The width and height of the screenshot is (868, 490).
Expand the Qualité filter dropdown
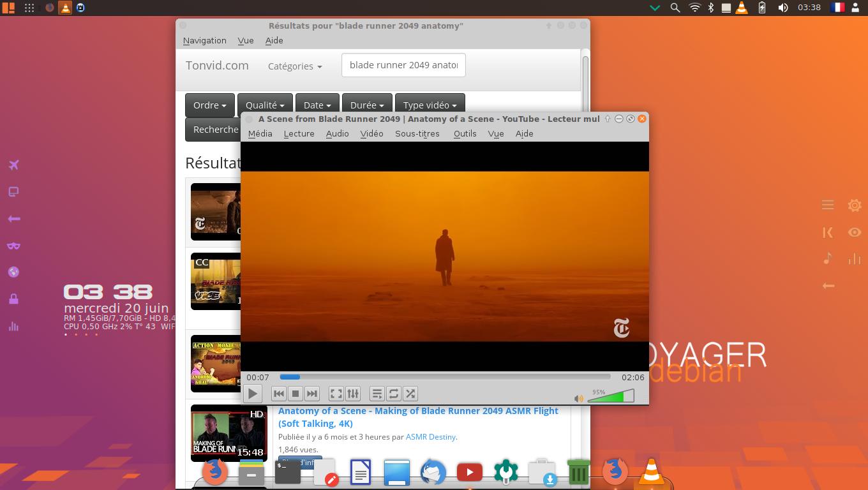pyautogui.click(x=265, y=105)
